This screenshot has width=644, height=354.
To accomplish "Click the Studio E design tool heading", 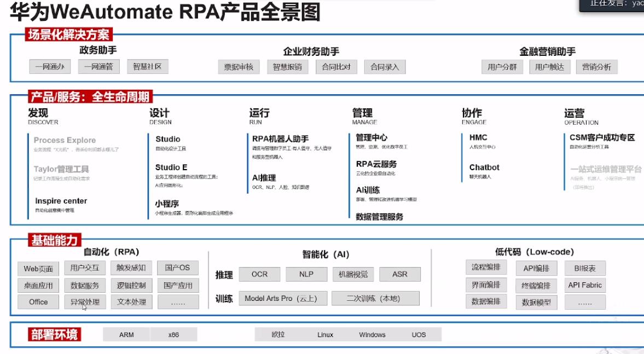I will click(x=171, y=167).
